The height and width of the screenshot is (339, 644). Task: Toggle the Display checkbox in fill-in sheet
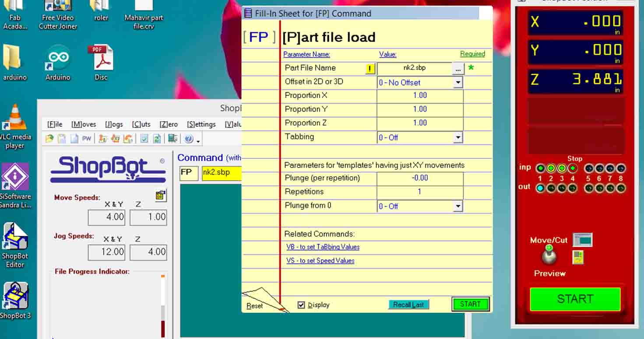[301, 305]
